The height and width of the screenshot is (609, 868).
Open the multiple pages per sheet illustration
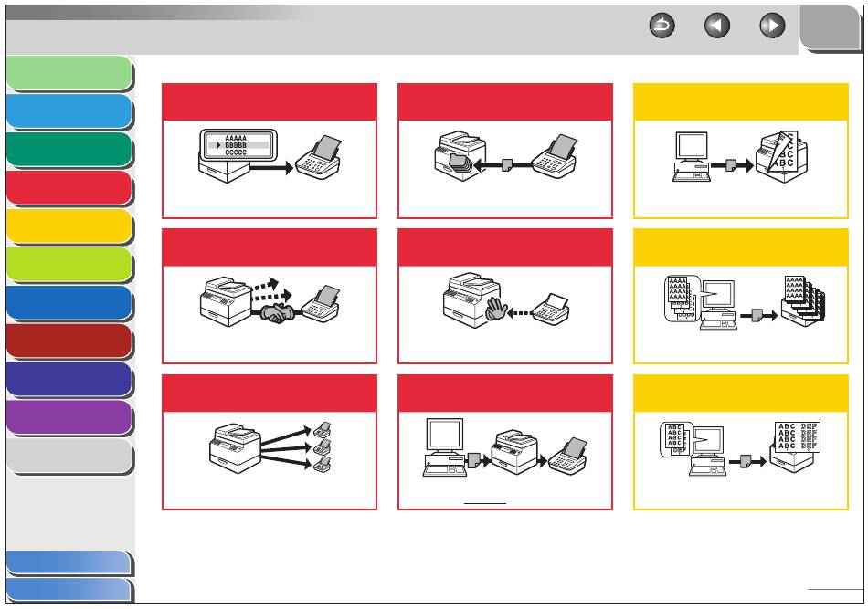740,448
